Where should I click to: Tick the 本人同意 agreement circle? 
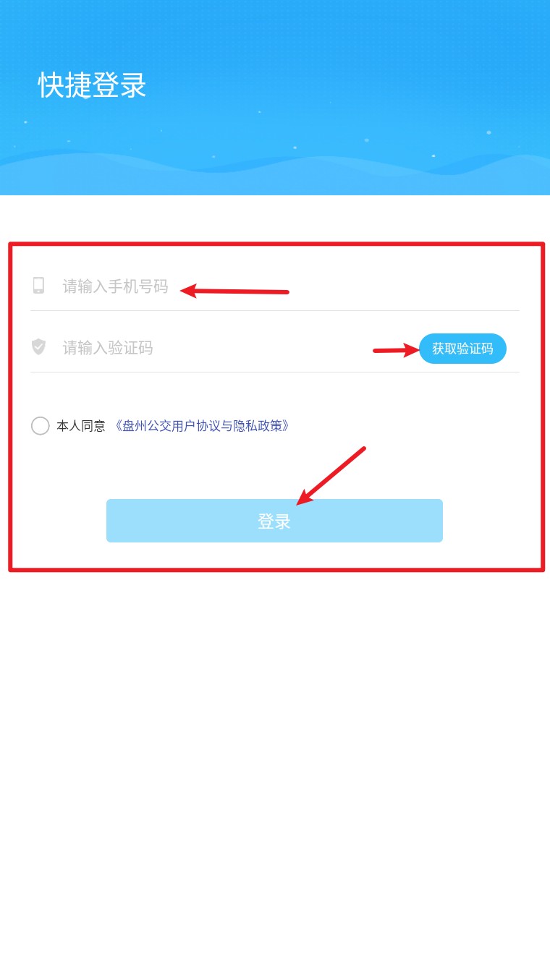(41, 426)
